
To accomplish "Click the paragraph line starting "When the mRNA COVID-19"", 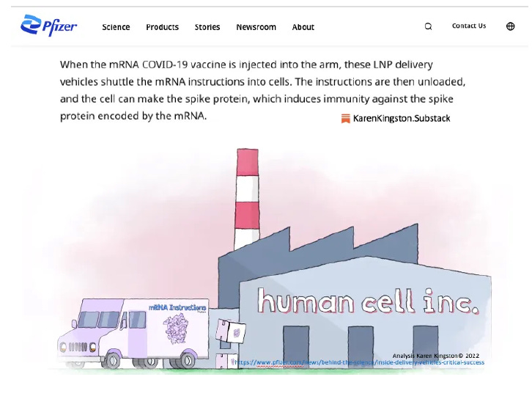I will 246,65.
